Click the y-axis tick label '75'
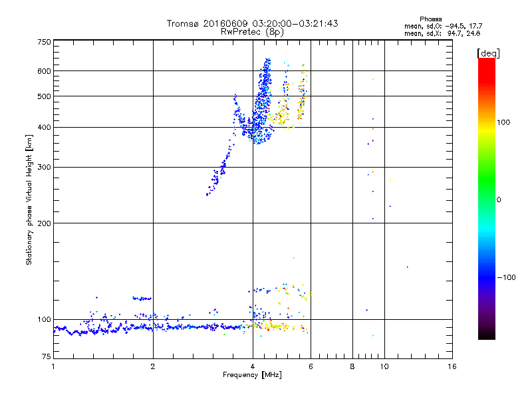The image size is (532, 399). tap(47, 356)
